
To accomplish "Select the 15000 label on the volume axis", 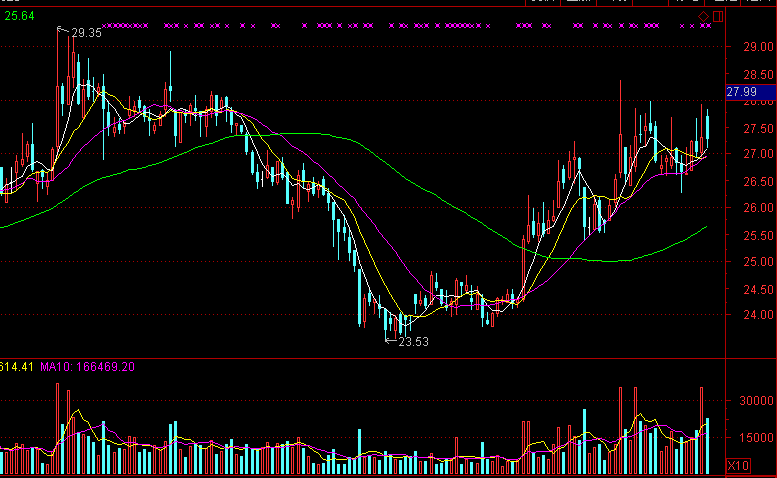I will click(757, 438).
